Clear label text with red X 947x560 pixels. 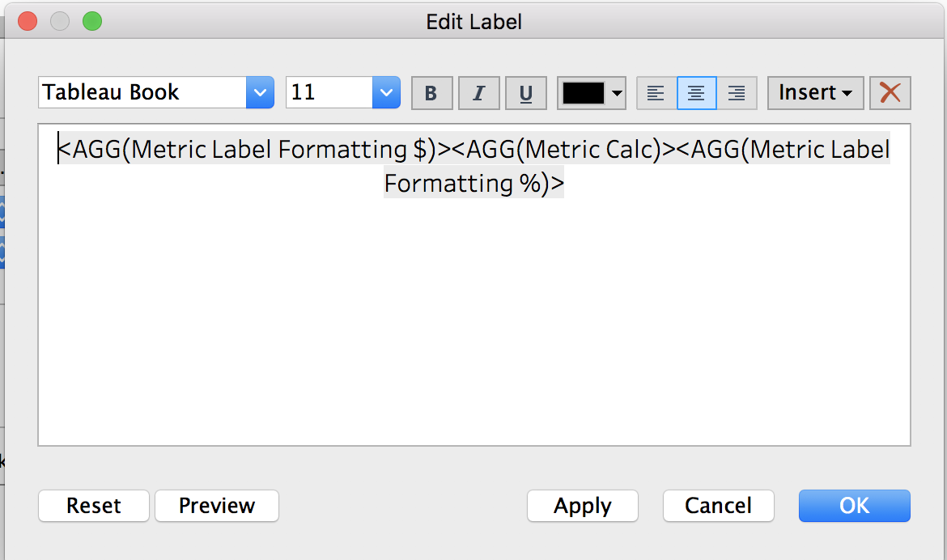[890, 93]
